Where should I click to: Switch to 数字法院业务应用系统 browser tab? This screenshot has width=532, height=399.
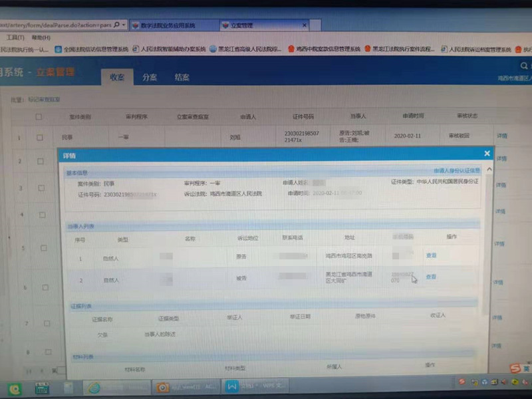(168, 25)
